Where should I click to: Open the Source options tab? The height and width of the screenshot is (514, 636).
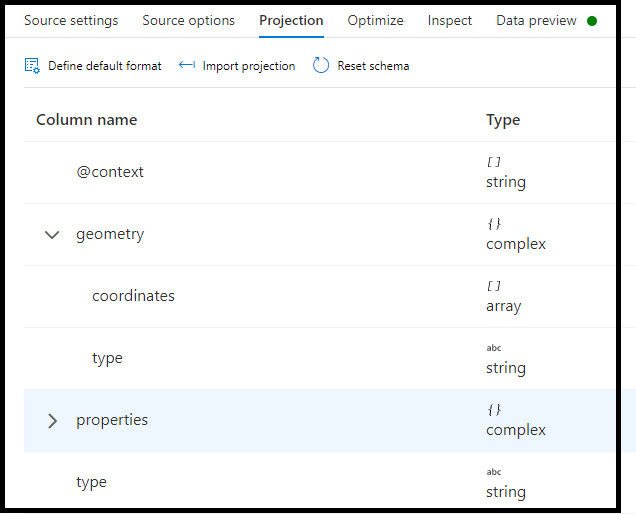click(188, 21)
